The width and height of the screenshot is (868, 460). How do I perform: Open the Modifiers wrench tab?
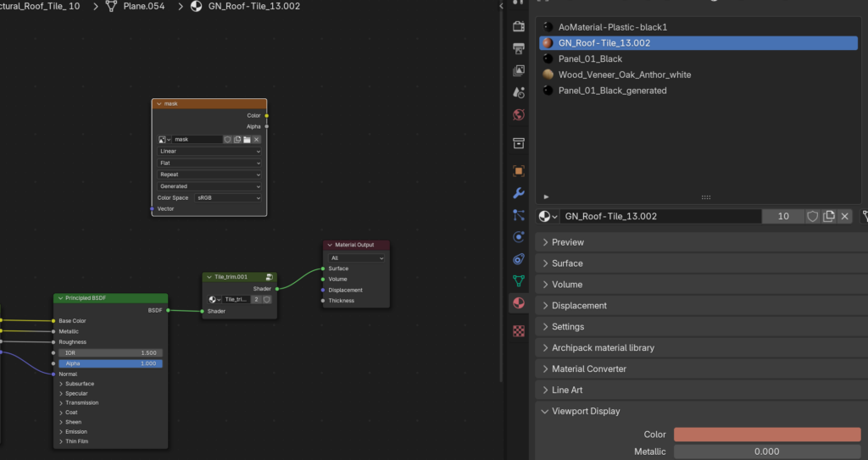click(519, 193)
